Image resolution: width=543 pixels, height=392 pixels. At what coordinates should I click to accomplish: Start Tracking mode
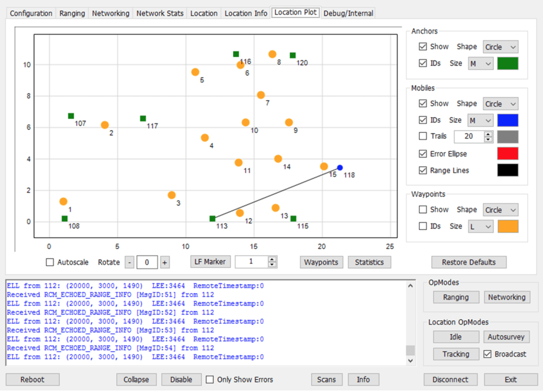(x=456, y=354)
